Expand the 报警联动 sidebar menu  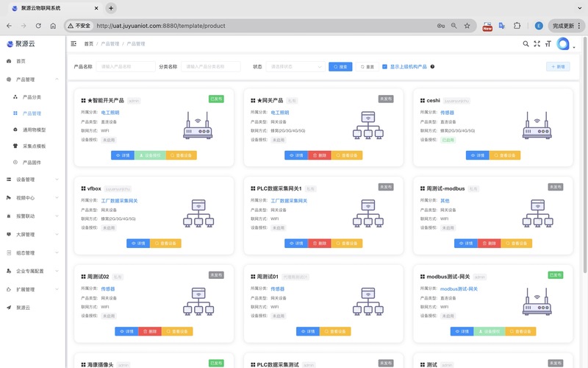[x=32, y=216]
